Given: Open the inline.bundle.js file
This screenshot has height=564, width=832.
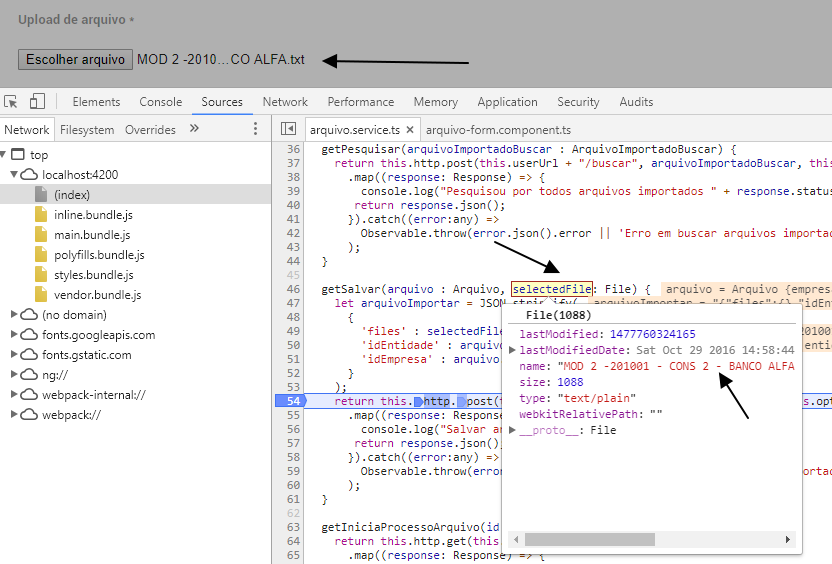Looking at the screenshot, I should pyautogui.click(x=93, y=214).
